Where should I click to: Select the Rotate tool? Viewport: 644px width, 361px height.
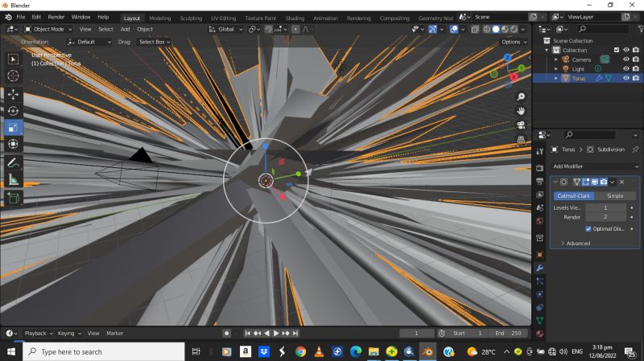point(13,111)
